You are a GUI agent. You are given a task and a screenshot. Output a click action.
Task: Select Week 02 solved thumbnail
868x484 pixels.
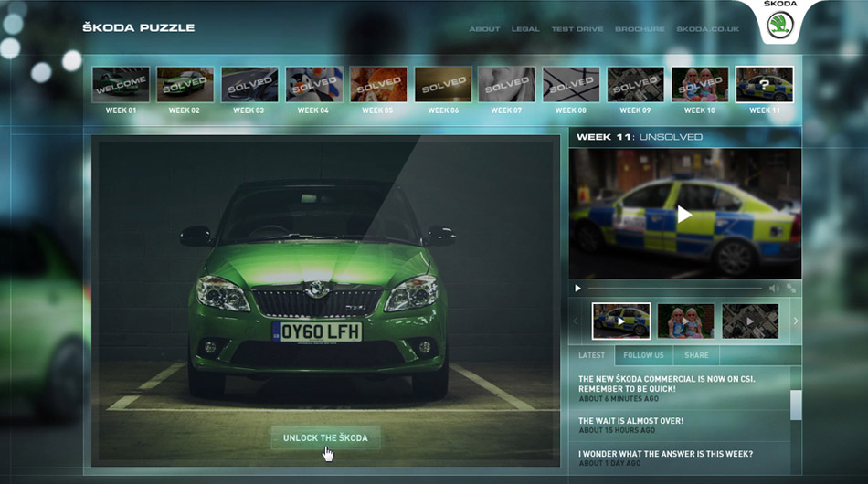[x=185, y=85]
